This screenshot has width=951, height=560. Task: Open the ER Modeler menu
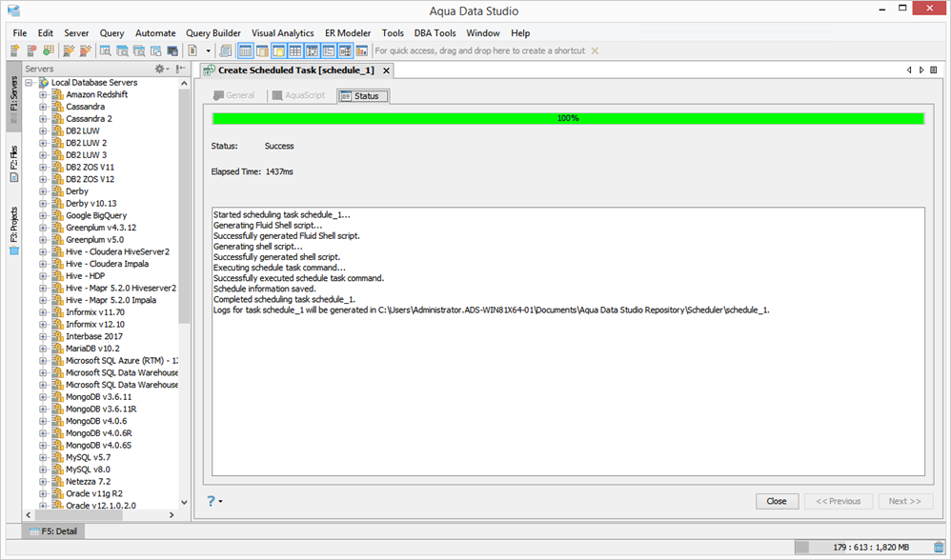[x=348, y=33]
